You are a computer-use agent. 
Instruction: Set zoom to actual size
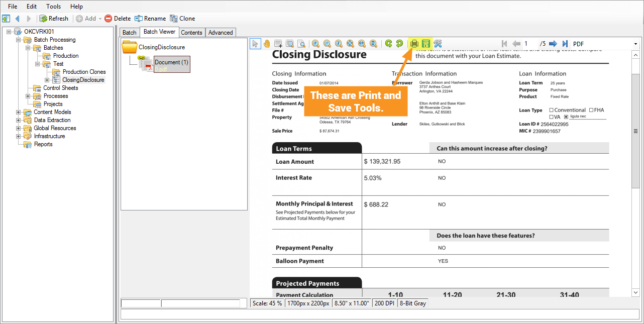click(x=339, y=44)
